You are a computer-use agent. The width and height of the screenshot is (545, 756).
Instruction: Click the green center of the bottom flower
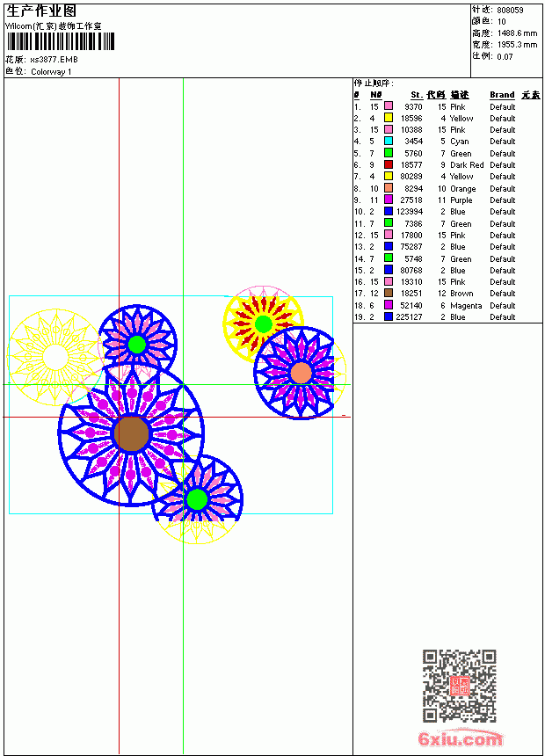point(197,499)
